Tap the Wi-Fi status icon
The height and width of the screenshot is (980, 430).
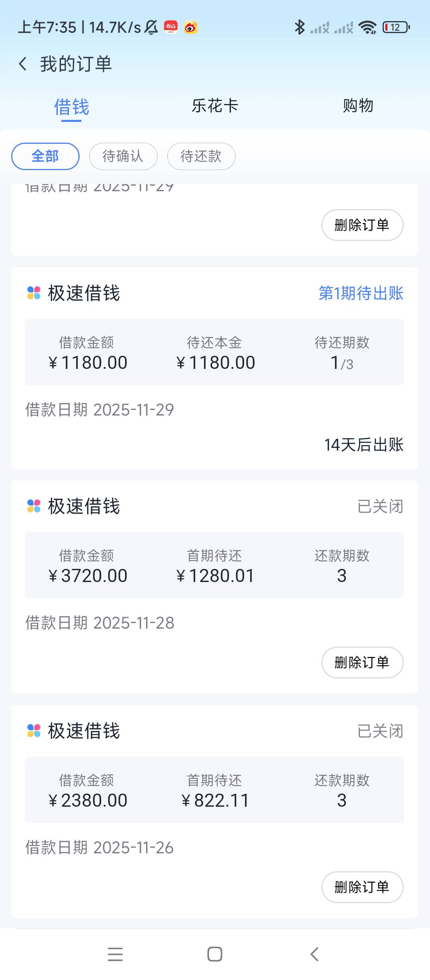367,27
